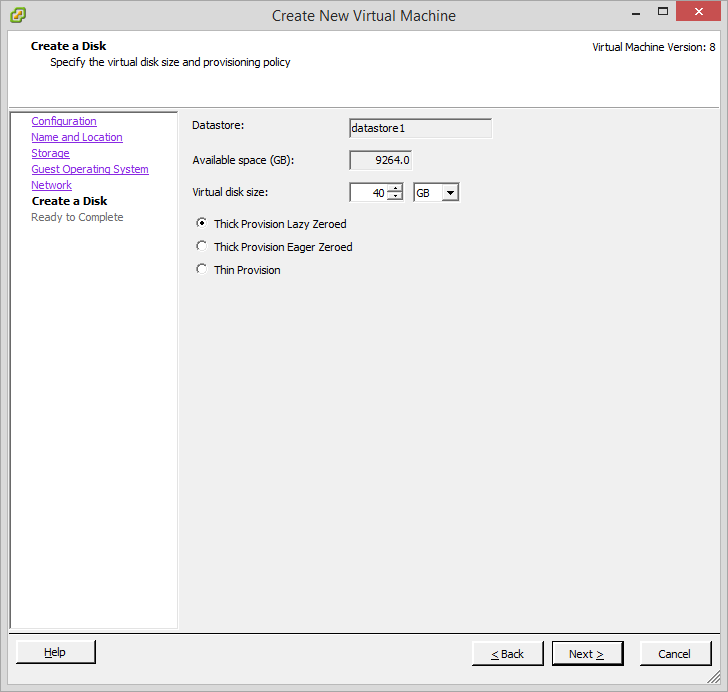Increase virtual disk size with up arrow
The image size is (728, 692).
pos(395,189)
